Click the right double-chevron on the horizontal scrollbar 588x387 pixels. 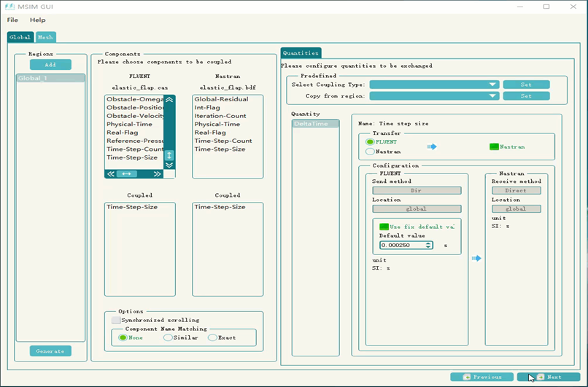[x=157, y=174]
